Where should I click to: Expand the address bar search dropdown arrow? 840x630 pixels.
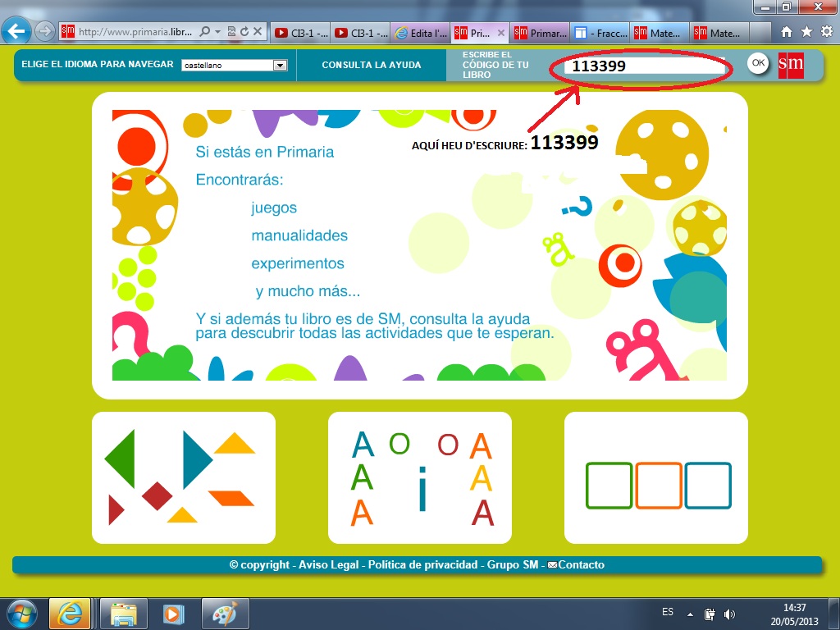coord(217,33)
